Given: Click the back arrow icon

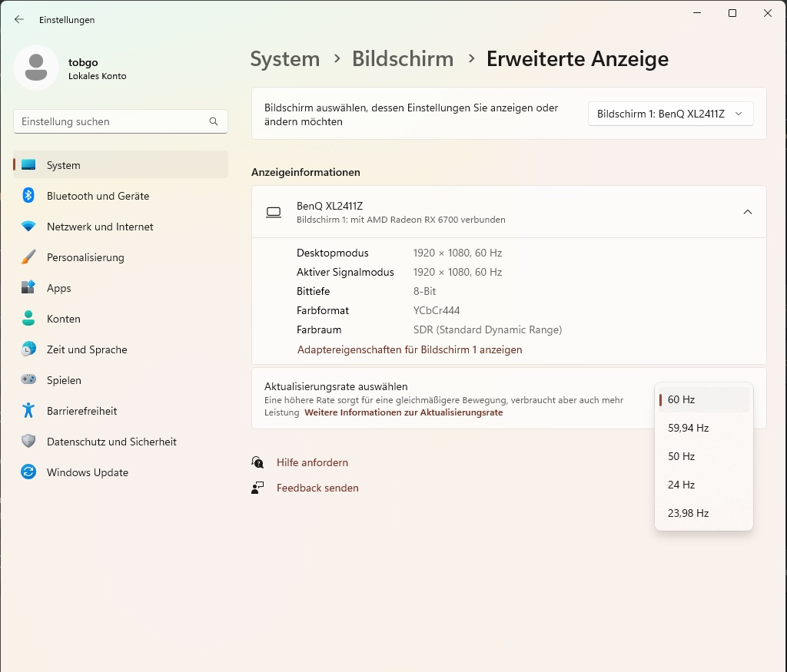Looking at the screenshot, I should (x=19, y=19).
